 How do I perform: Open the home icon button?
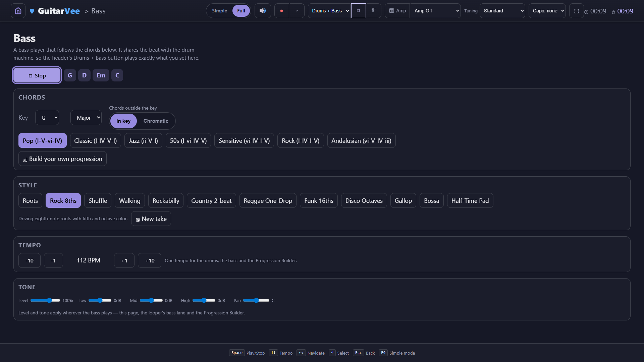pos(18,11)
